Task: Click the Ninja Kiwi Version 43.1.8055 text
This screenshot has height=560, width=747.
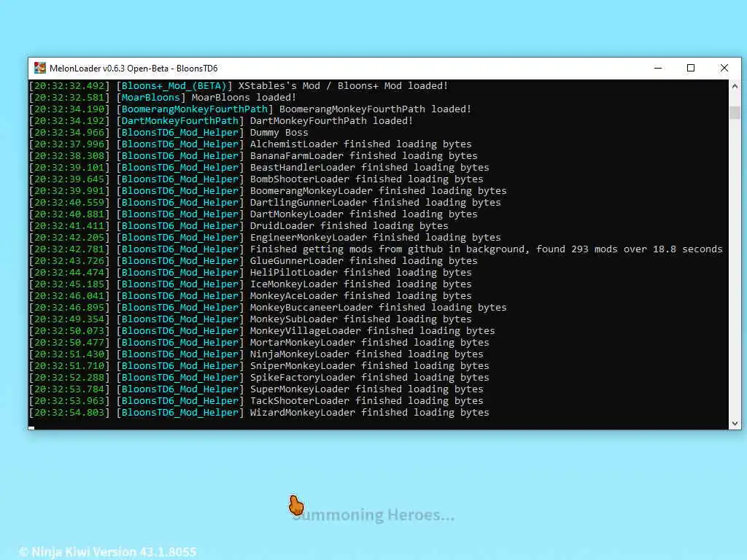Action: click(108, 552)
